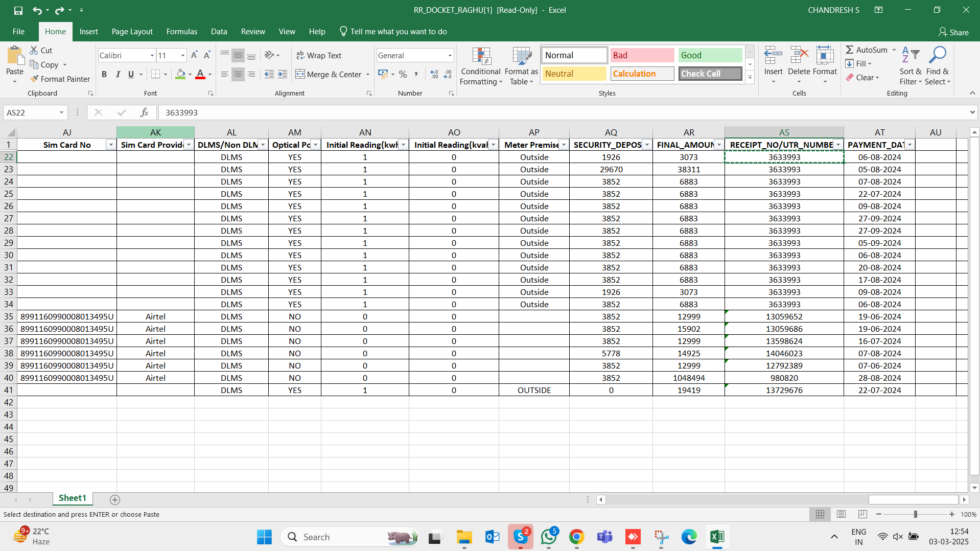Toggle Italic formatting

pyautogui.click(x=118, y=74)
